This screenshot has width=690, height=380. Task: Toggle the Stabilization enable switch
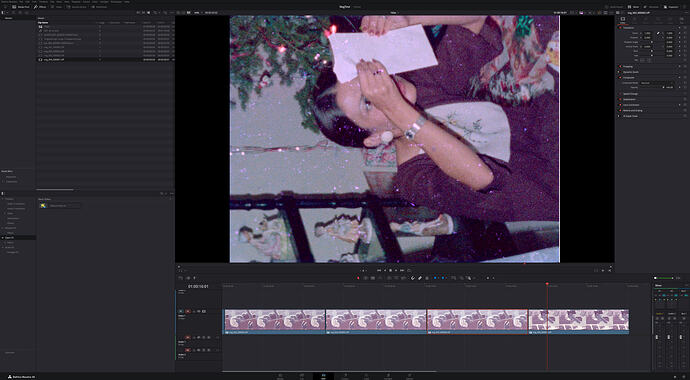click(620, 99)
